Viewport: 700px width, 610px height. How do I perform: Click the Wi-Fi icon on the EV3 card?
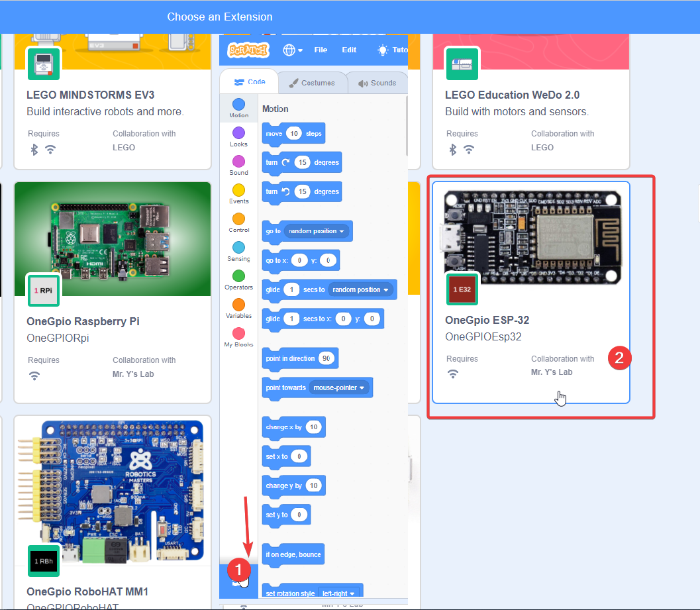click(50, 150)
